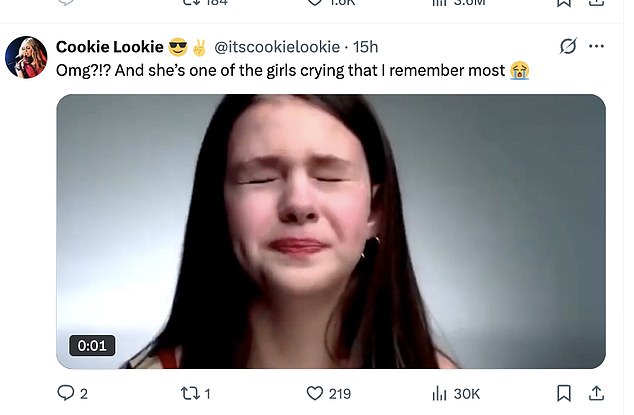Screen dimensions: 634x415
Task: Click the 30K view count number
Action: point(467,393)
